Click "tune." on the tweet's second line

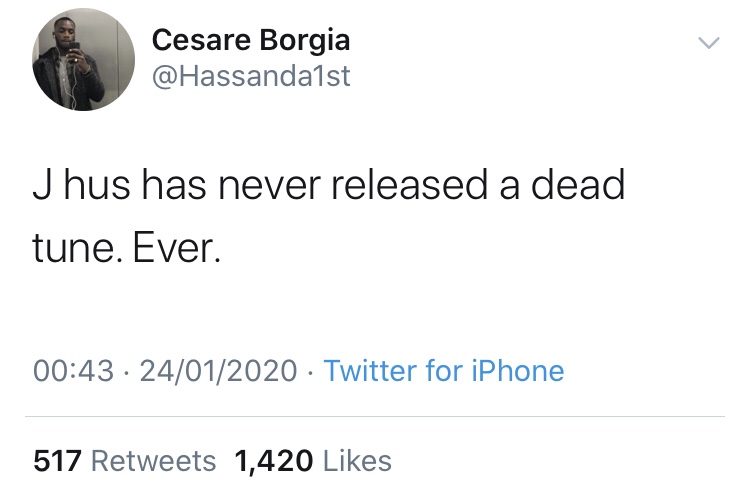pyautogui.click(x=77, y=249)
